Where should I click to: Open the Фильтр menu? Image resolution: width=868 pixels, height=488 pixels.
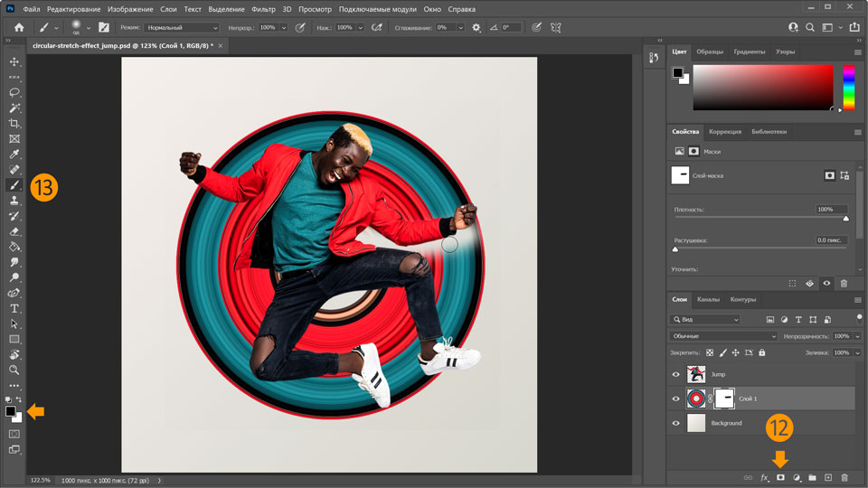tap(264, 9)
